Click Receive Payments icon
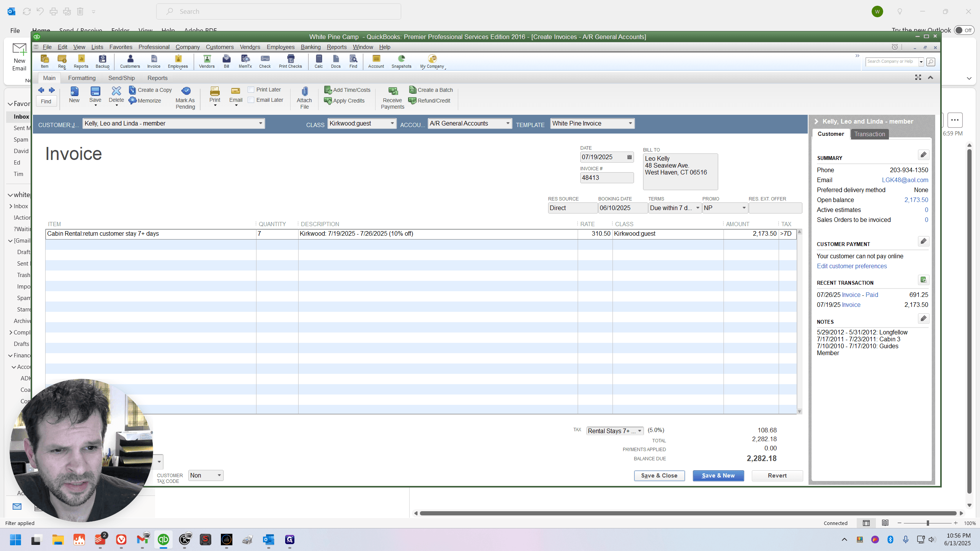Viewport: 980px width, 551px height. (392, 98)
